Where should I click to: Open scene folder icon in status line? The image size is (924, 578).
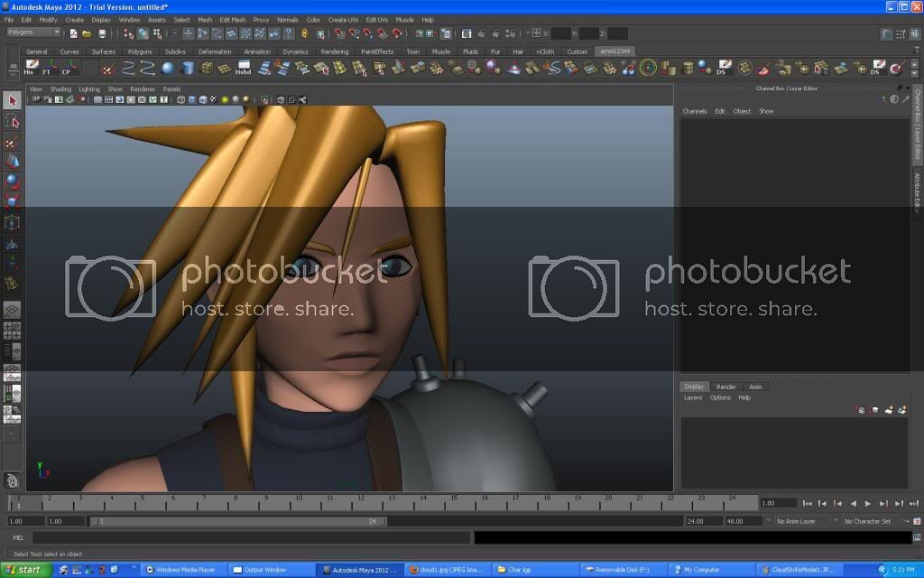(x=87, y=33)
